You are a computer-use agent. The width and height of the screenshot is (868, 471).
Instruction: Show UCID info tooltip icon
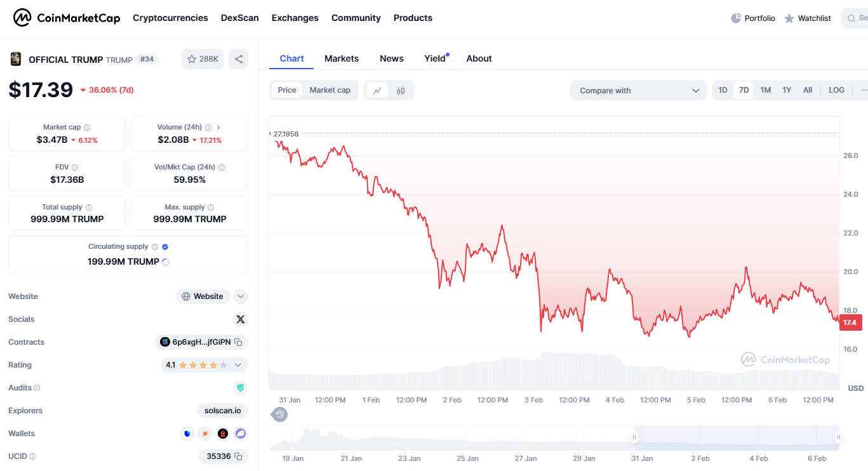tap(32, 456)
